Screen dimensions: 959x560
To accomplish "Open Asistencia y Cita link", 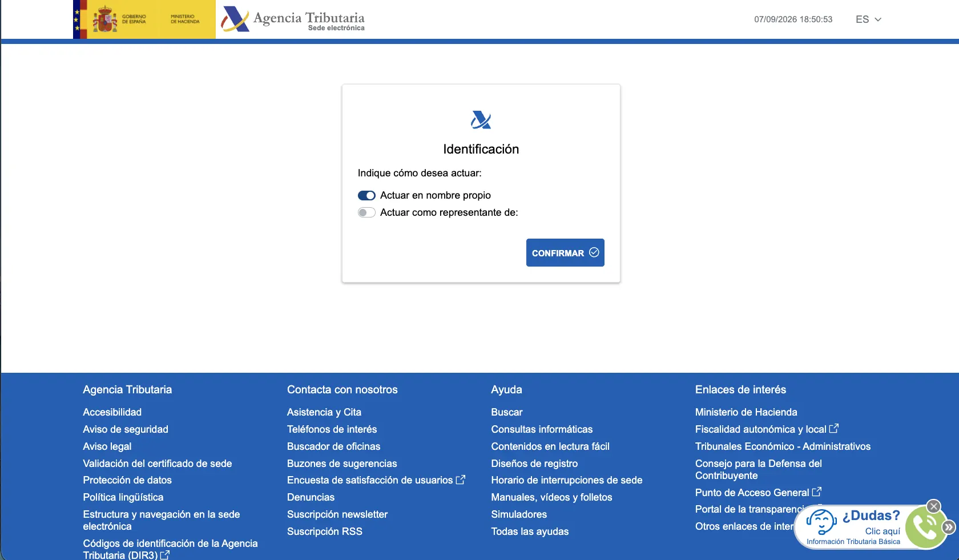I will [324, 412].
